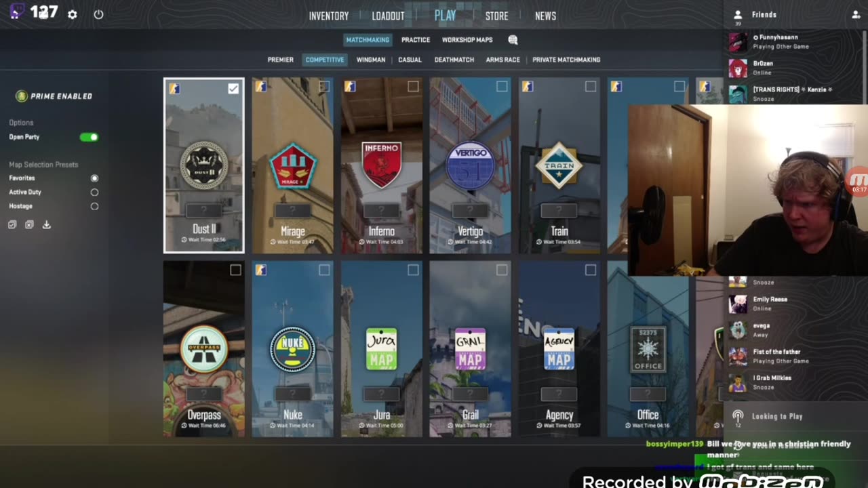Open the settings gear menu

click(73, 14)
